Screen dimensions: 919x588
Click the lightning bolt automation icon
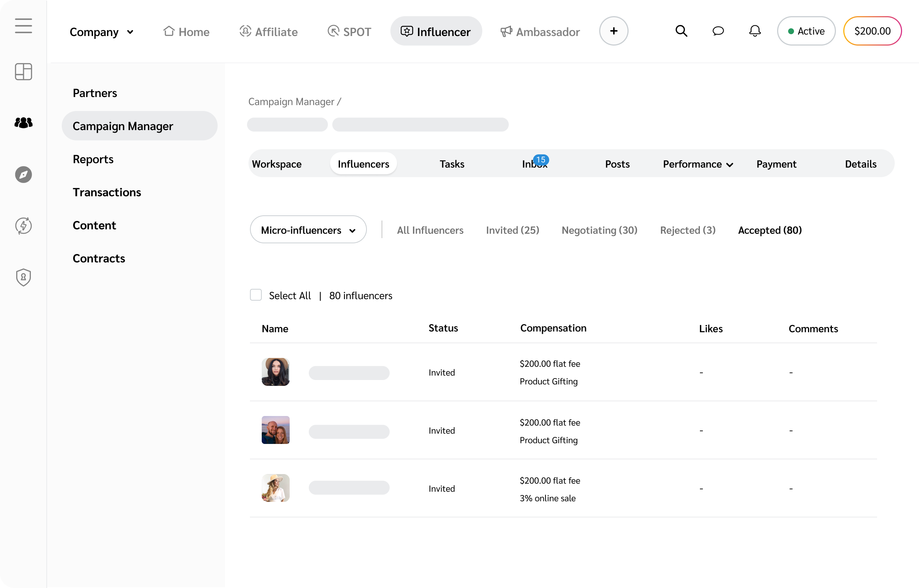click(x=23, y=226)
